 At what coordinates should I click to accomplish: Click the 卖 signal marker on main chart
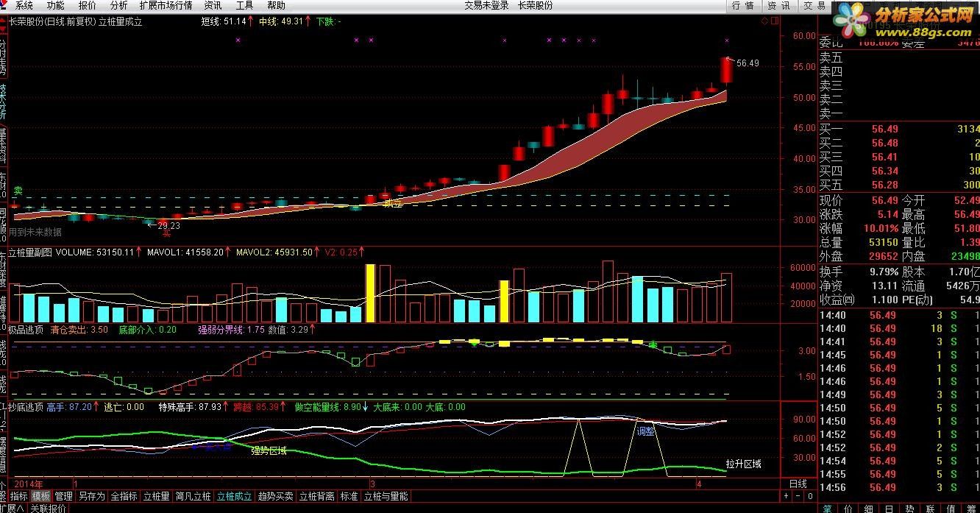click(18, 191)
